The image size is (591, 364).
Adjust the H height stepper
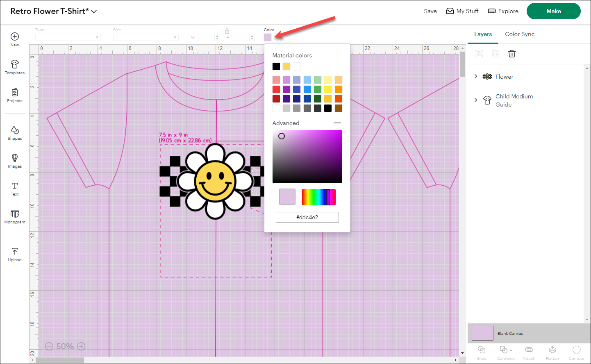pyautogui.click(x=252, y=37)
